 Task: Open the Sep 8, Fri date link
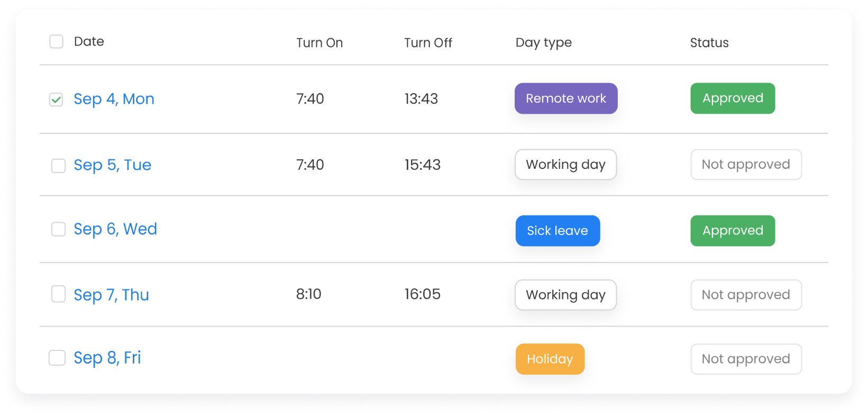[x=107, y=358]
